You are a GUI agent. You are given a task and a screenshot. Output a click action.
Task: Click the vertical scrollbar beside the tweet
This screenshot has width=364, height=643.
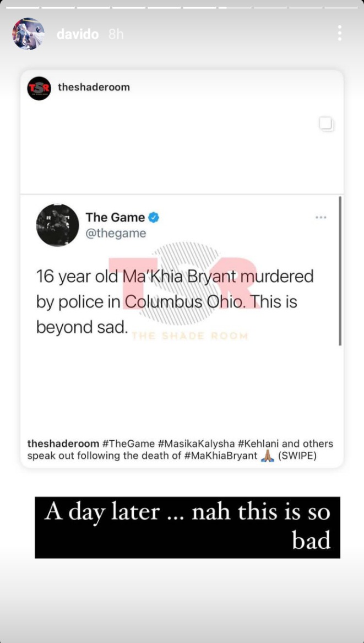click(x=340, y=271)
